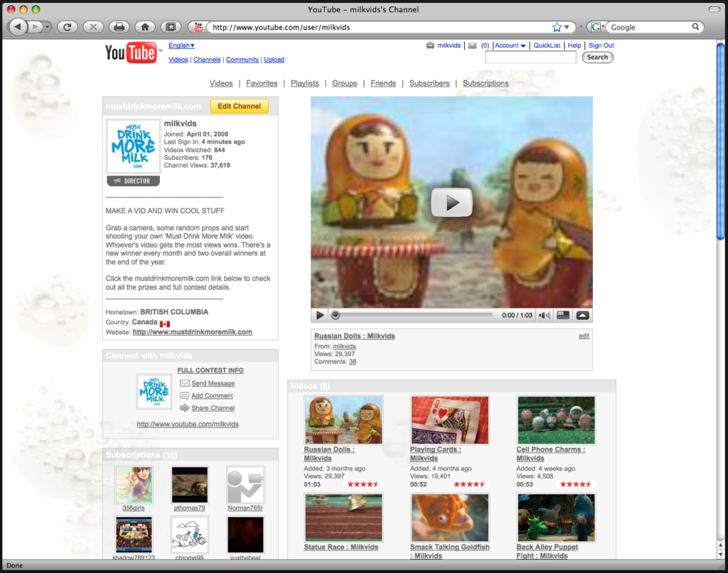Switch to the Playlists tab
Screen dimensions: 728x573
pos(304,83)
